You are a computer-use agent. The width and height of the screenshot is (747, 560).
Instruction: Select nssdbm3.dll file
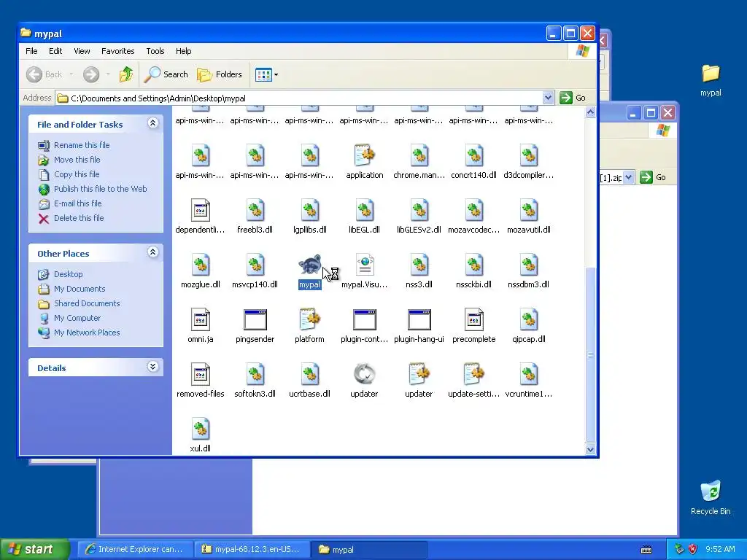[529, 271]
